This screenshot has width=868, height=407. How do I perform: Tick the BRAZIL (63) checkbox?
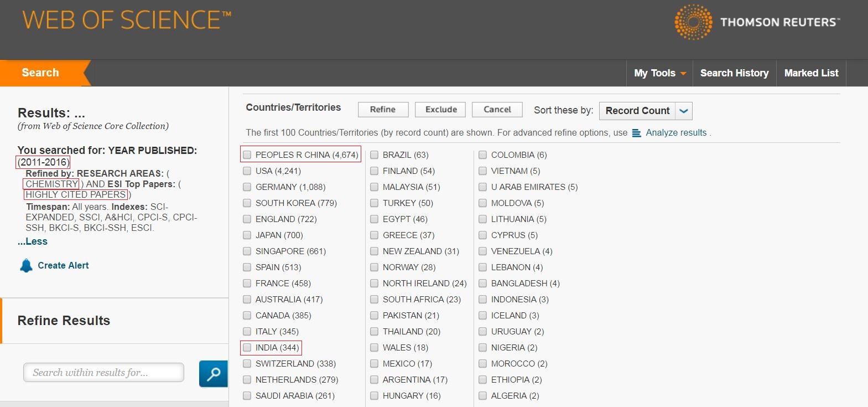(375, 155)
